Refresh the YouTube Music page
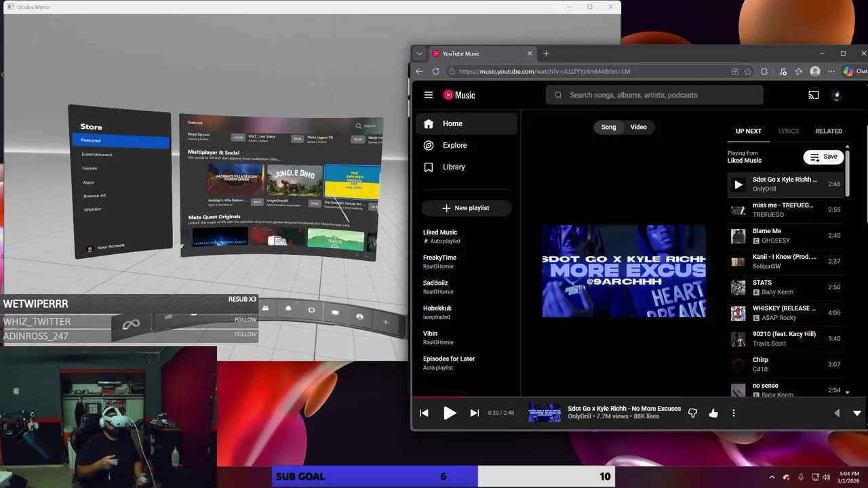Viewport: 868px width, 488px height. (436, 71)
